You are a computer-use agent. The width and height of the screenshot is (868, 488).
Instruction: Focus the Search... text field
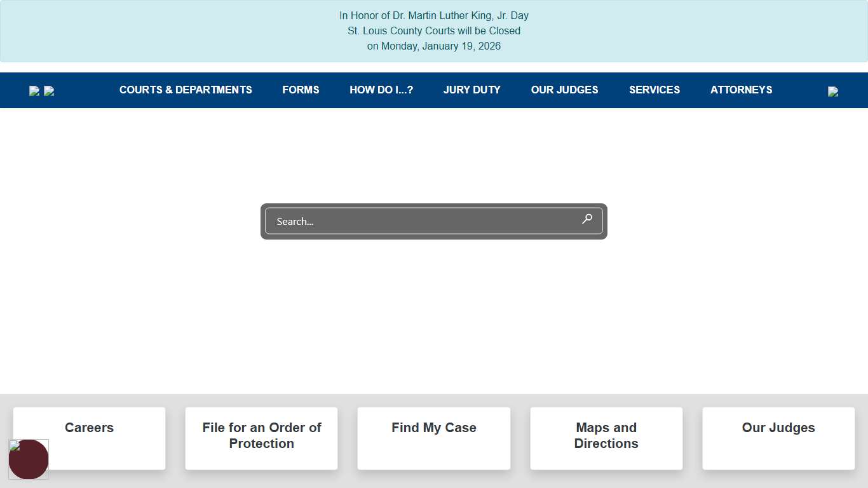point(419,221)
